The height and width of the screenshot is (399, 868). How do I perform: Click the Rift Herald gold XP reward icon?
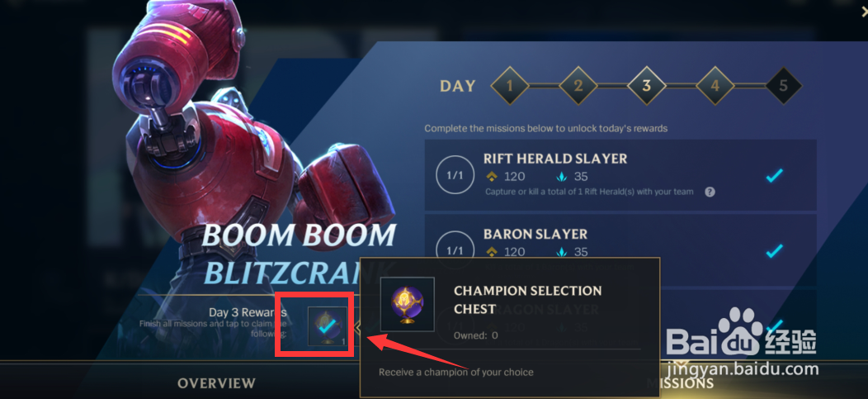click(492, 177)
